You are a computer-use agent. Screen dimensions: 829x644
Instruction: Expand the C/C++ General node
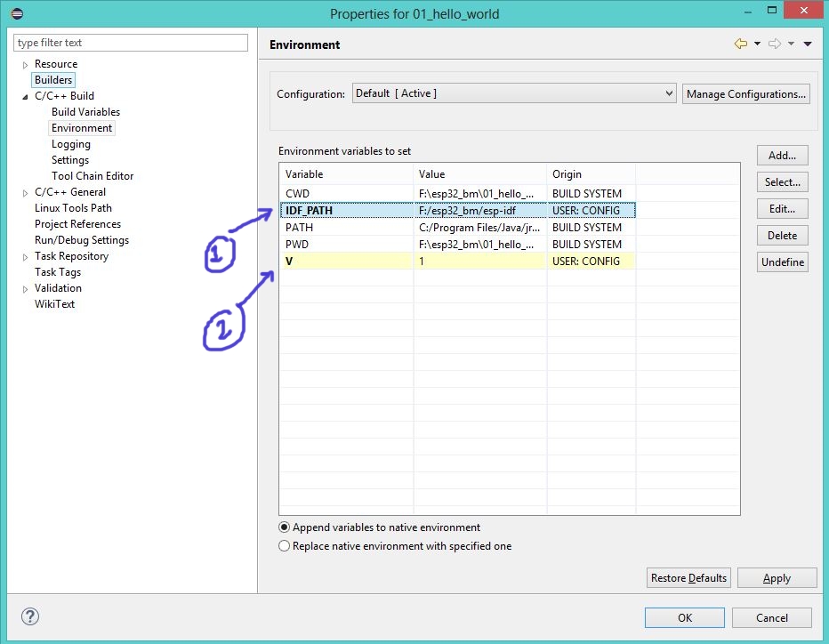click(26, 193)
